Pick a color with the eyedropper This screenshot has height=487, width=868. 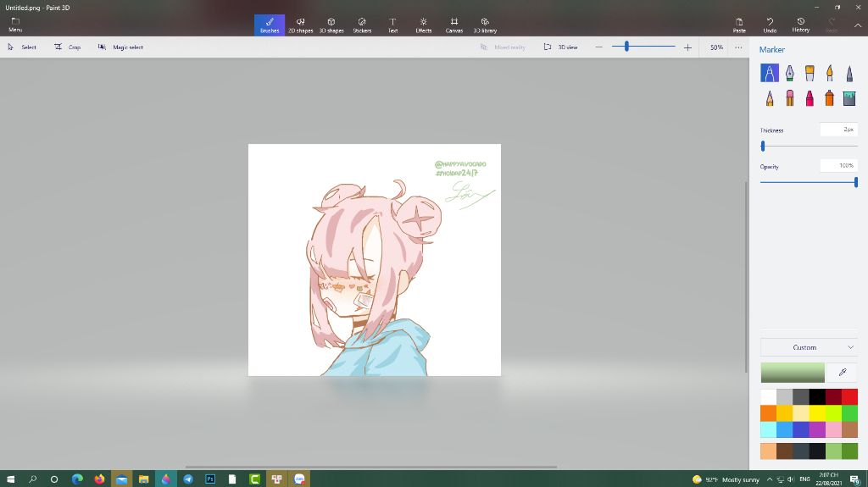[842, 373]
